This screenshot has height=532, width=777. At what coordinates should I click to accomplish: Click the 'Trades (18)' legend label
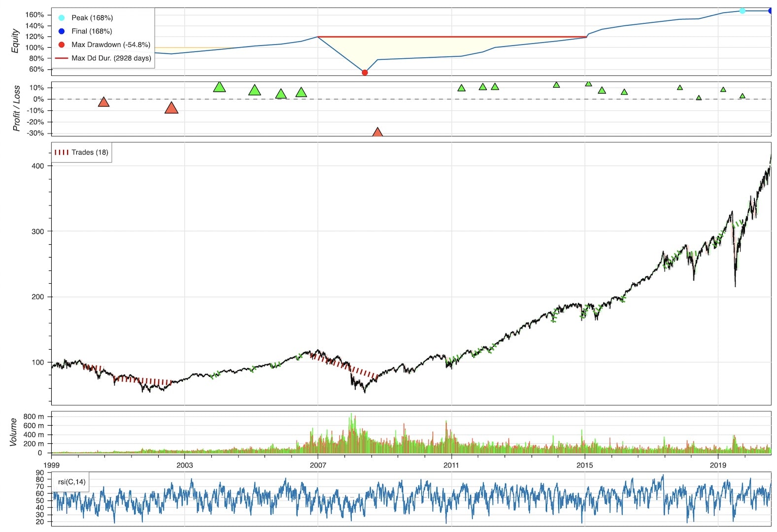[x=90, y=152]
